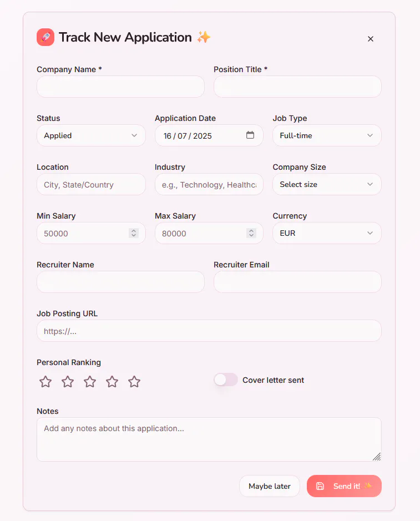Set ranking to the second star
420x521 pixels.
click(68, 381)
